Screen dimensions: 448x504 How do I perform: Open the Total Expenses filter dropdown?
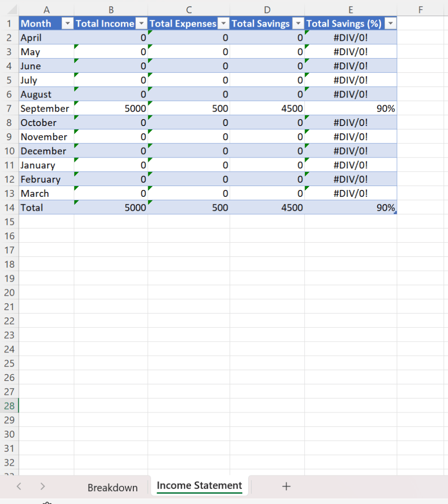click(224, 24)
